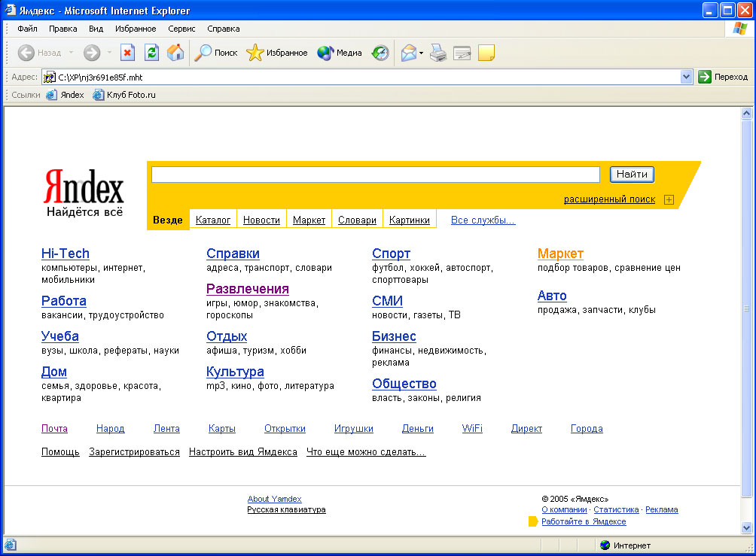Open the address bar dropdown arrow

tap(686, 77)
